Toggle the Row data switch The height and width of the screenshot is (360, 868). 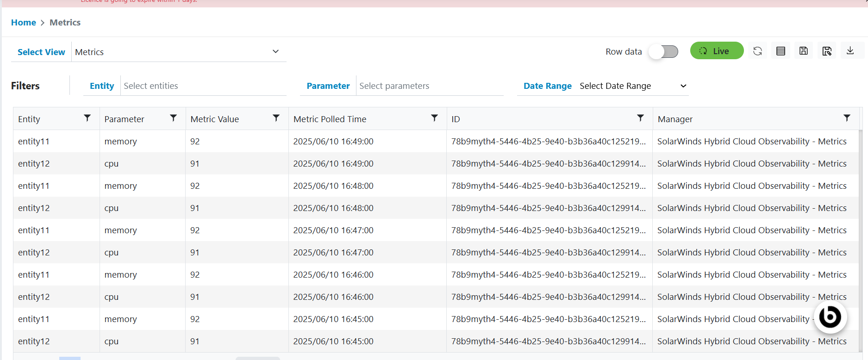pyautogui.click(x=663, y=51)
